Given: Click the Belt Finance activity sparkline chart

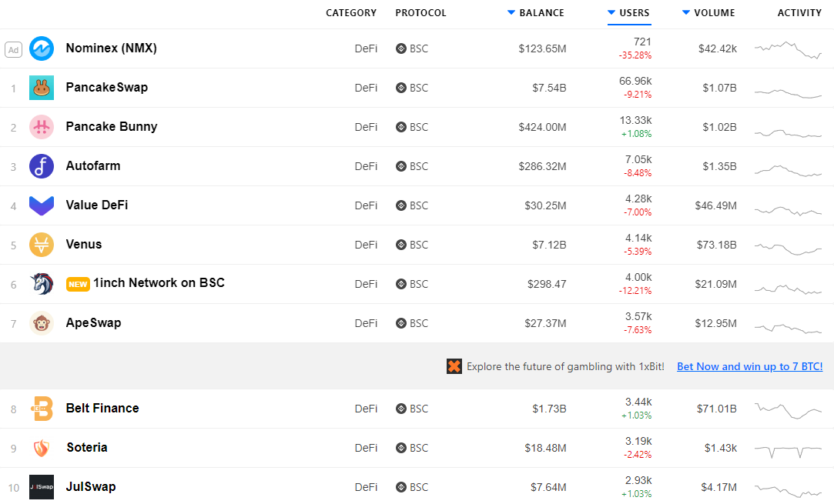Looking at the screenshot, I should [789, 410].
